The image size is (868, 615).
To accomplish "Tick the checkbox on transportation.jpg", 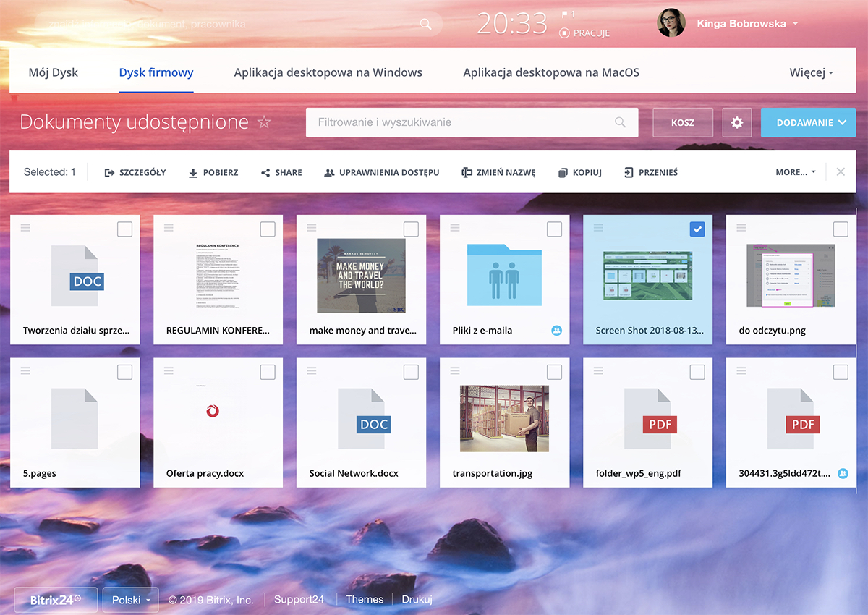I will pos(554,372).
